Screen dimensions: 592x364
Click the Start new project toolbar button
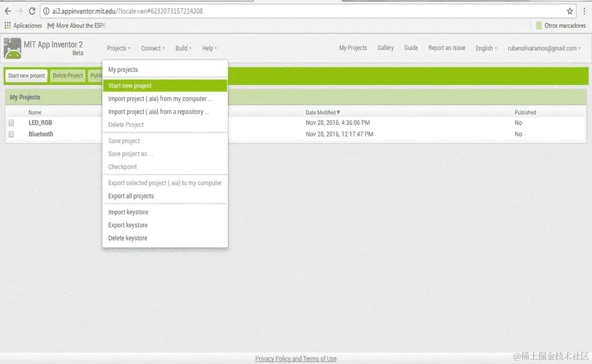click(27, 76)
